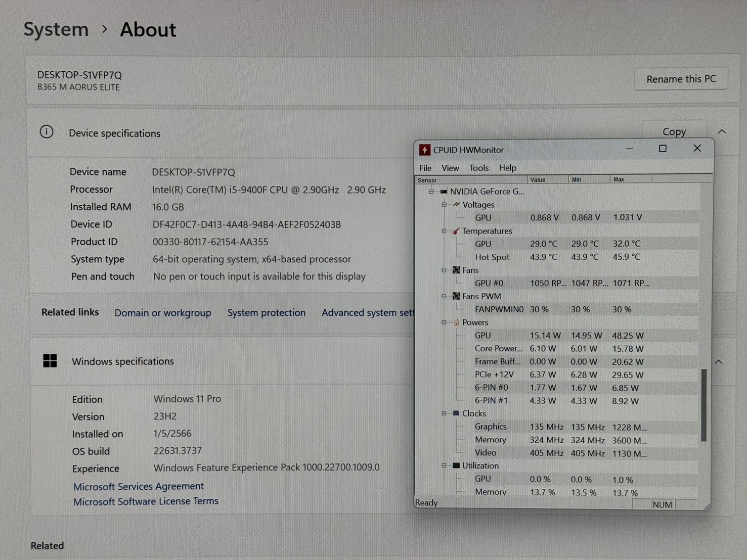
Task: Collapse the NVIDIA GeForce tree node
Action: coord(431,192)
